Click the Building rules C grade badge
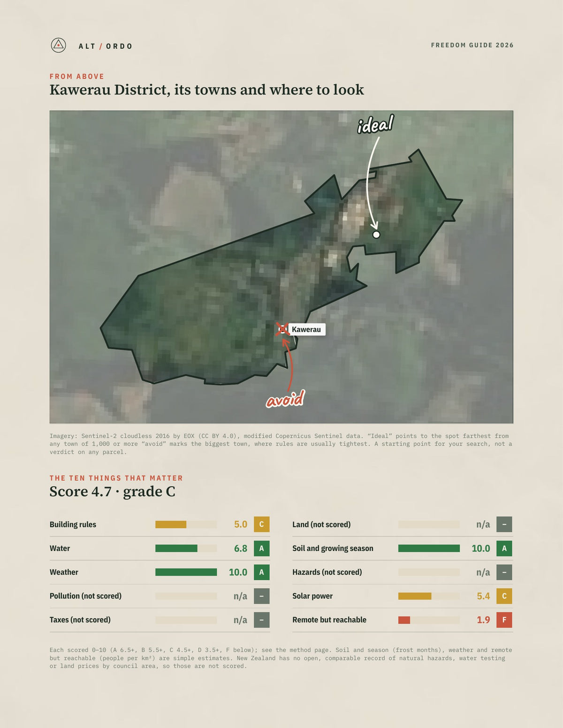The height and width of the screenshot is (728, 563). (x=262, y=524)
